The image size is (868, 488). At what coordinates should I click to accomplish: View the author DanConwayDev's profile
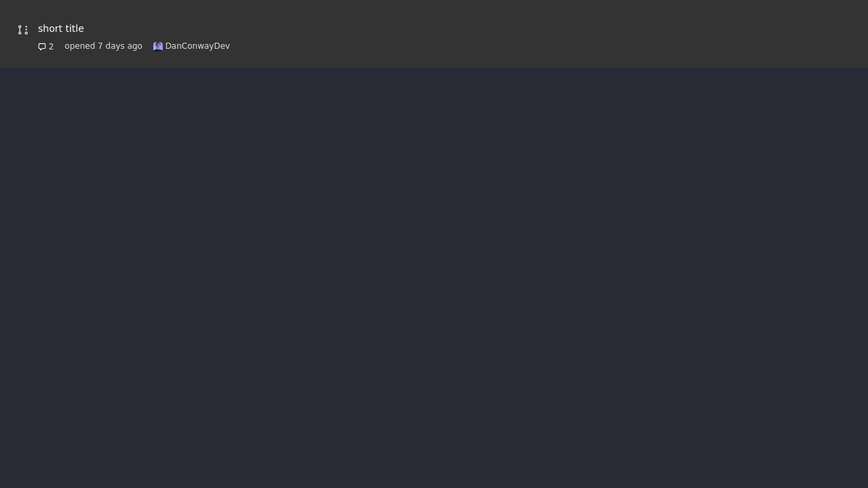coord(197,46)
